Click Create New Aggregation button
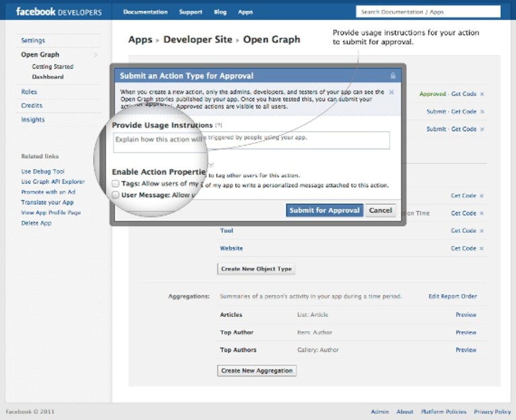 tap(257, 371)
